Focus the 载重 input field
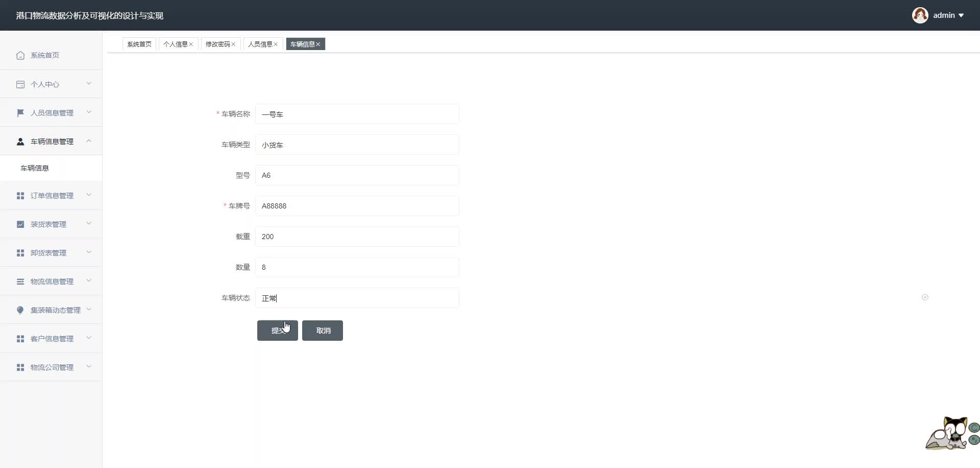The height and width of the screenshot is (468, 980). click(x=357, y=237)
